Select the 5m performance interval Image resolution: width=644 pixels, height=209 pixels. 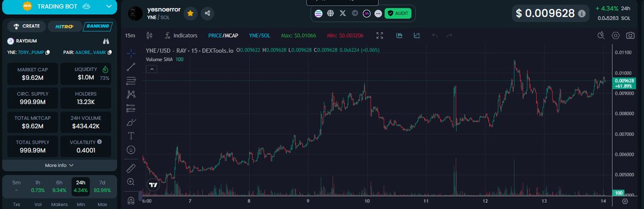click(x=17, y=187)
